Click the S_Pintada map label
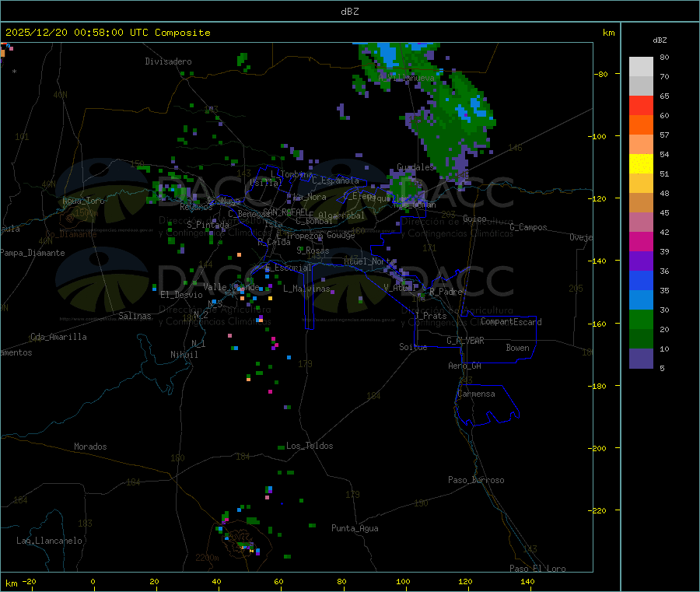700x592 pixels. point(208,225)
